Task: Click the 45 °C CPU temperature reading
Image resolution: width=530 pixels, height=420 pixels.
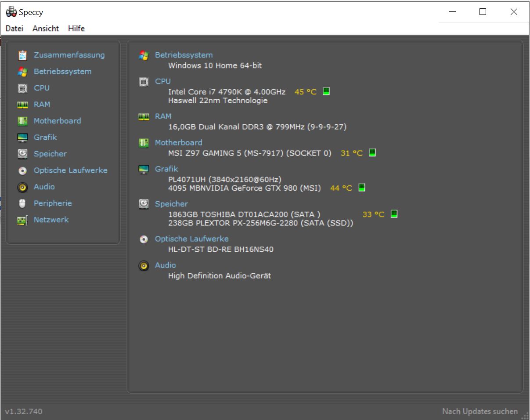Action: 306,91
